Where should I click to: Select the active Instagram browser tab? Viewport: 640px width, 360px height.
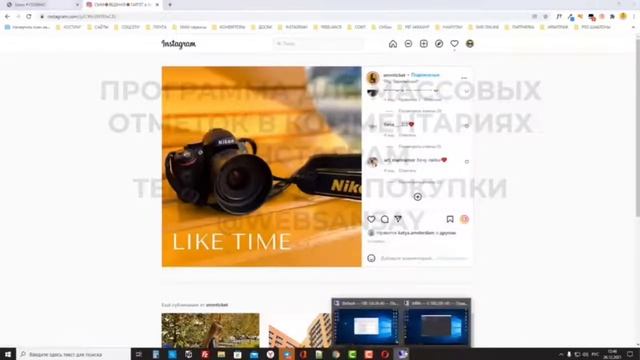pyautogui.click(x=122, y=4)
